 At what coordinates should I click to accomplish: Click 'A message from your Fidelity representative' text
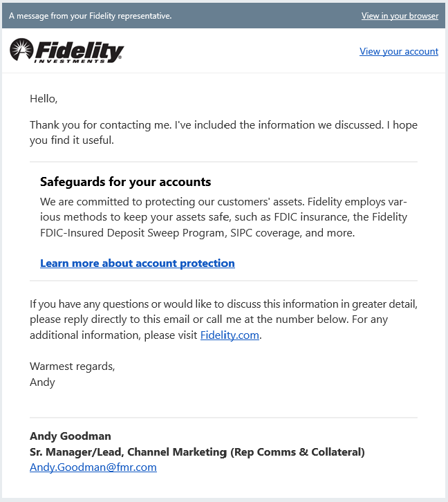[x=90, y=15]
